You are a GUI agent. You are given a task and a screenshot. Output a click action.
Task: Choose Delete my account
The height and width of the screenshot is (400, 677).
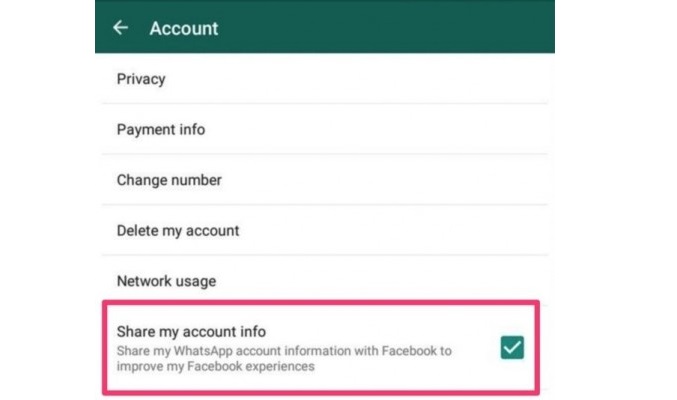point(178,231)
